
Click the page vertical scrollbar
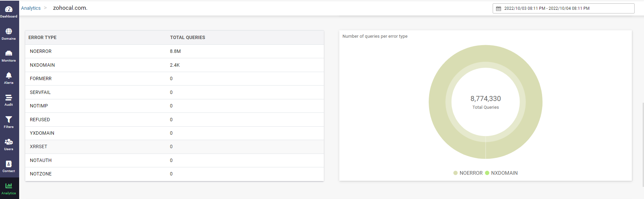643,145
